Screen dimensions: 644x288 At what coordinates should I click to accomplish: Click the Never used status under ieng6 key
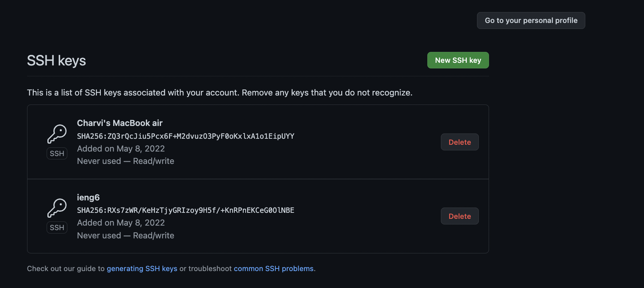tap(99, 235)
